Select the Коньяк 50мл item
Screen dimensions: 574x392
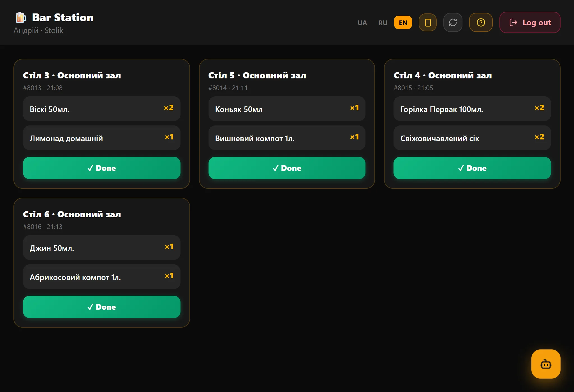click(x=287, y=109)
